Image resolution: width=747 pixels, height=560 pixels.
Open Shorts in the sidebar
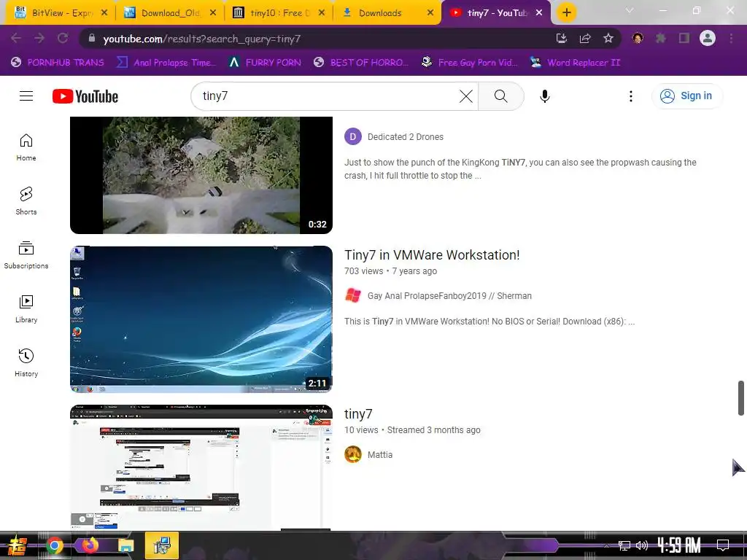26,201
